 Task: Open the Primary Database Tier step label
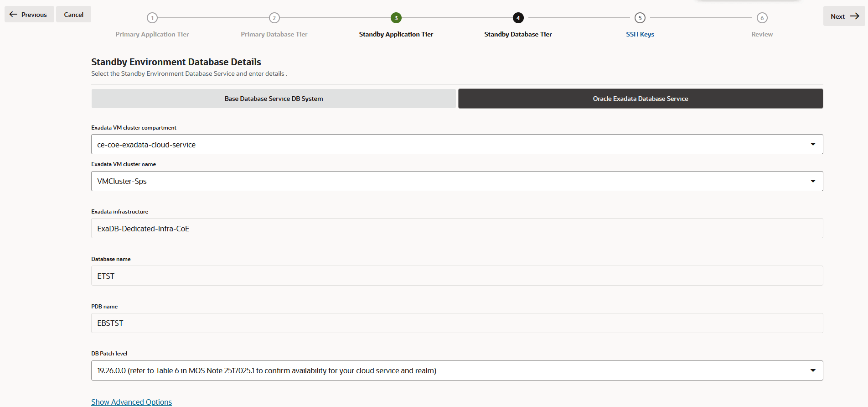coord(274,34)
